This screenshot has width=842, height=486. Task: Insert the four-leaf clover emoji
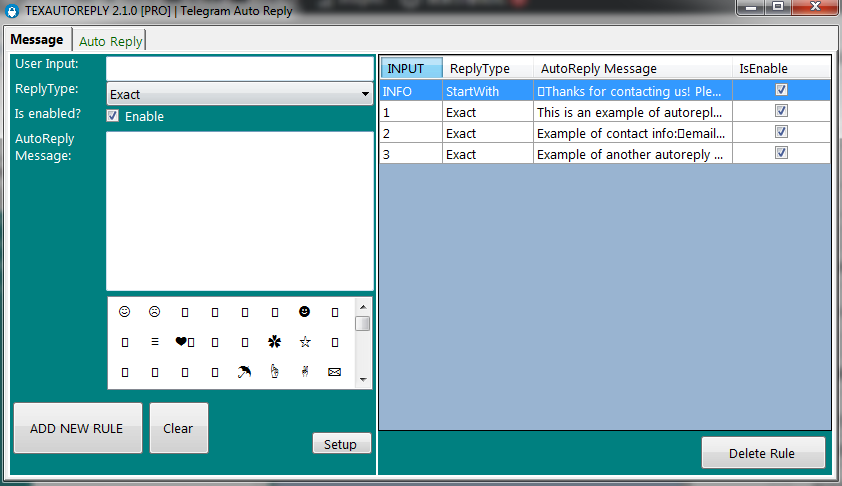tap(274, 342)
